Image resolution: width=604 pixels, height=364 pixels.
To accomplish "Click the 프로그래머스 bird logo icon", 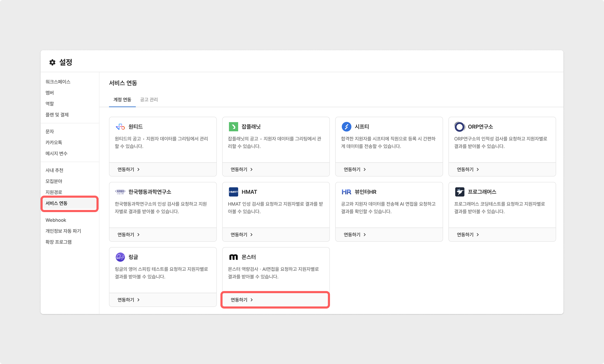I will point(459,192).
